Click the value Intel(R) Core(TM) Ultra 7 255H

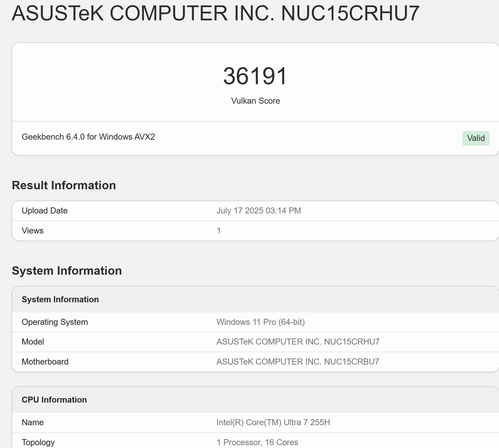[x=273, y=423]
